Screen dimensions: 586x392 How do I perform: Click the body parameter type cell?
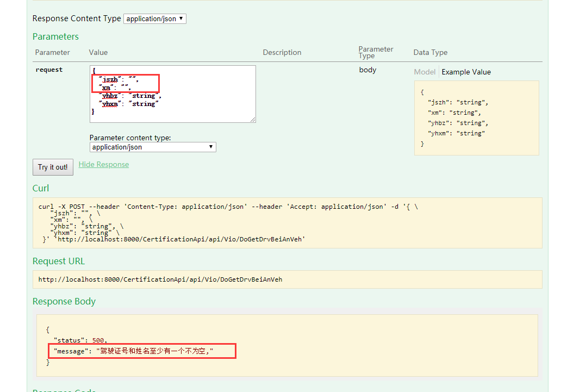tap(368, 70)
